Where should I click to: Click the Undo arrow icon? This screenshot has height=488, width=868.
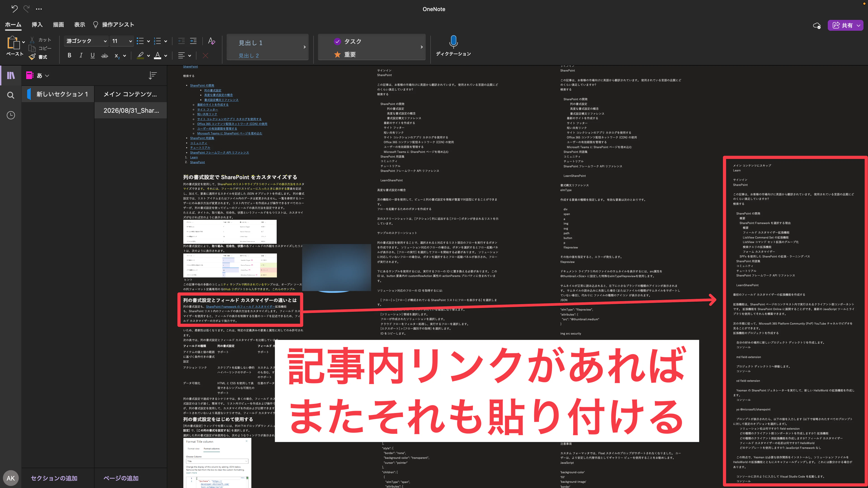pos(14,9)
